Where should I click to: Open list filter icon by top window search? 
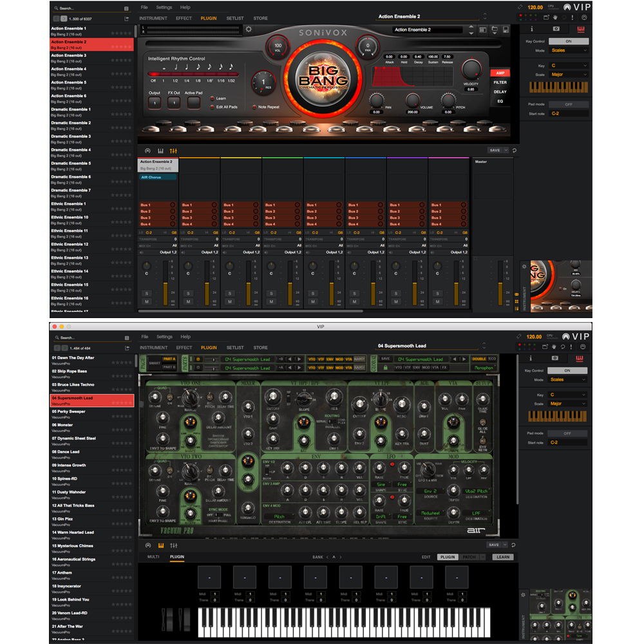126,8
